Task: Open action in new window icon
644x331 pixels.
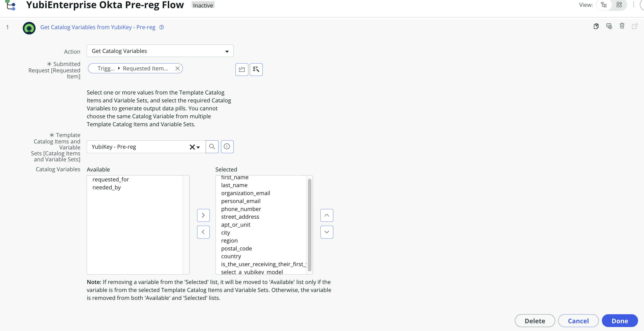Action: pyautogui.click(x=635, y=26)
